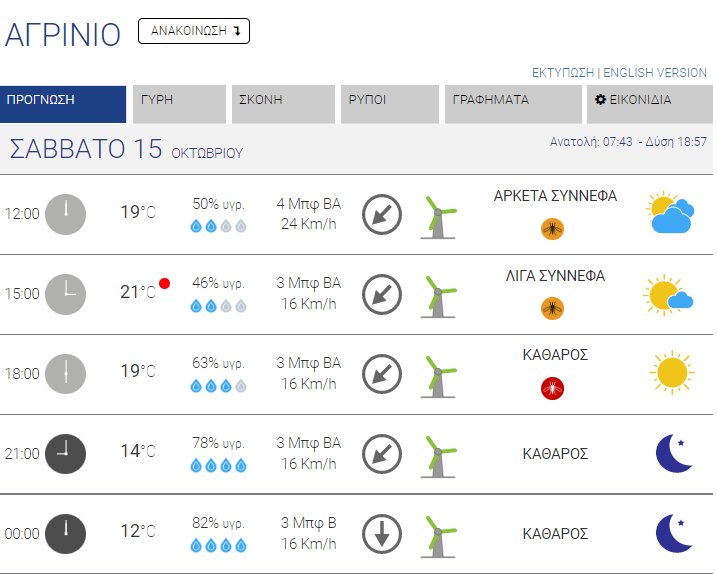
Task: Click the wind direction arrow at 00:00
Action: click(382, 533)
